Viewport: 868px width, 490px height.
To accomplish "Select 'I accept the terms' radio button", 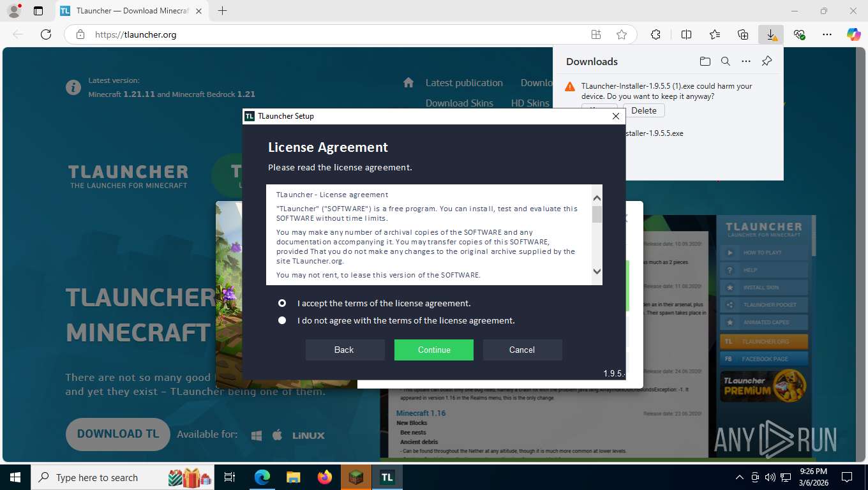I will click(282, 303).
